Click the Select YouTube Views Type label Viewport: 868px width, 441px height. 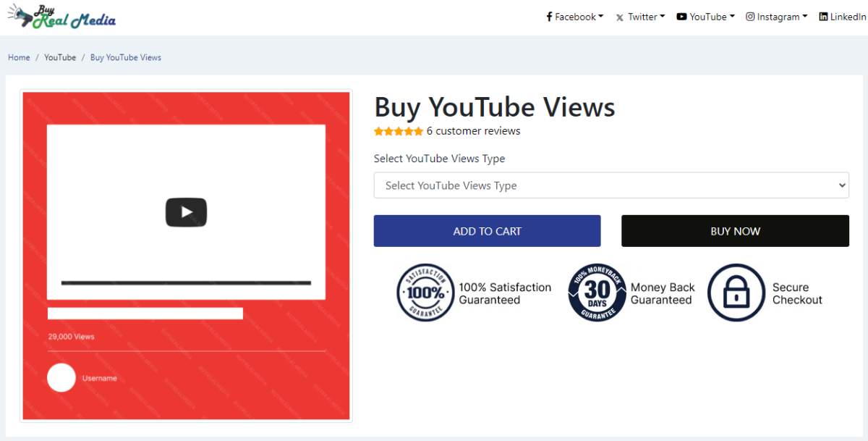(x=439, y=159)
